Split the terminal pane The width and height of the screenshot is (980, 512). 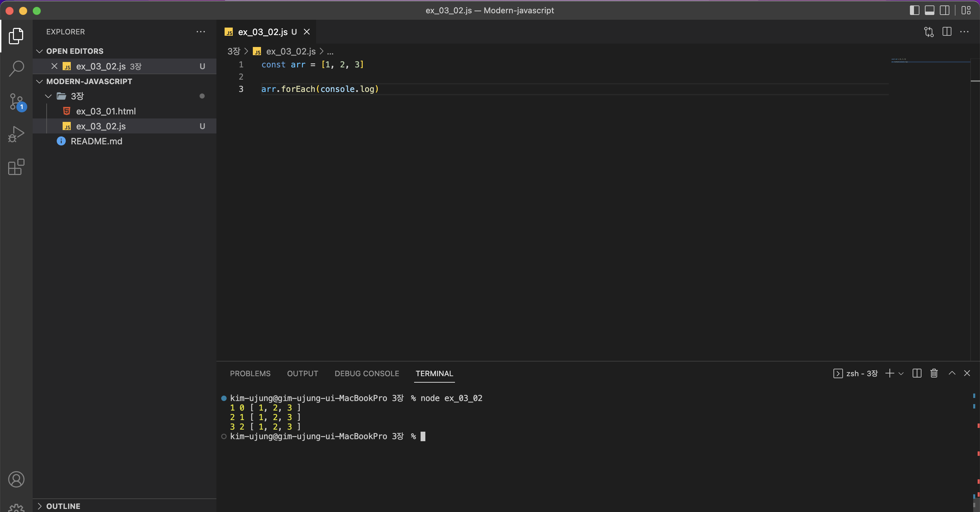pos(916,373)
